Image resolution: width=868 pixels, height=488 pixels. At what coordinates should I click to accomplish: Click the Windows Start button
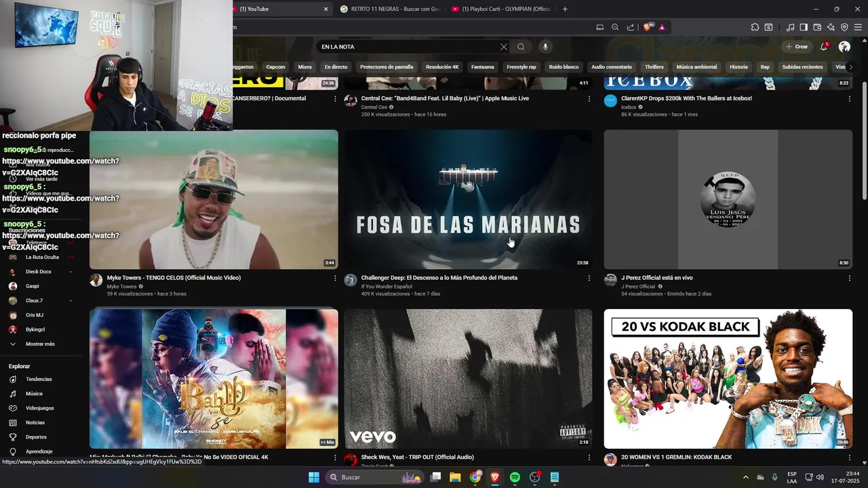click(314, 477)
